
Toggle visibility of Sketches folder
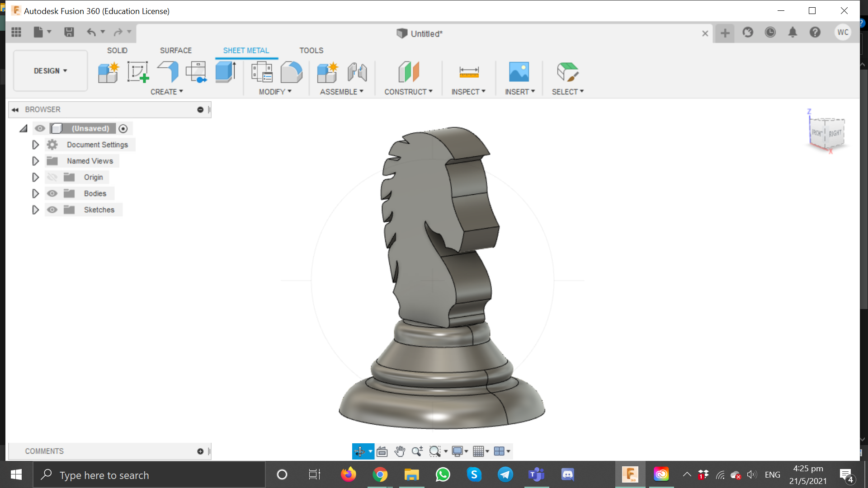52,210
